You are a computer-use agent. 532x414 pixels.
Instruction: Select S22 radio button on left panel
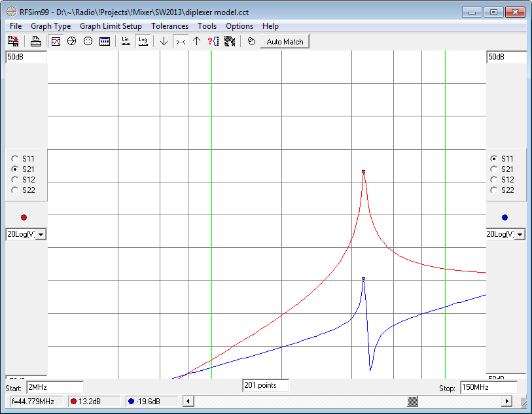click(15, 190)
